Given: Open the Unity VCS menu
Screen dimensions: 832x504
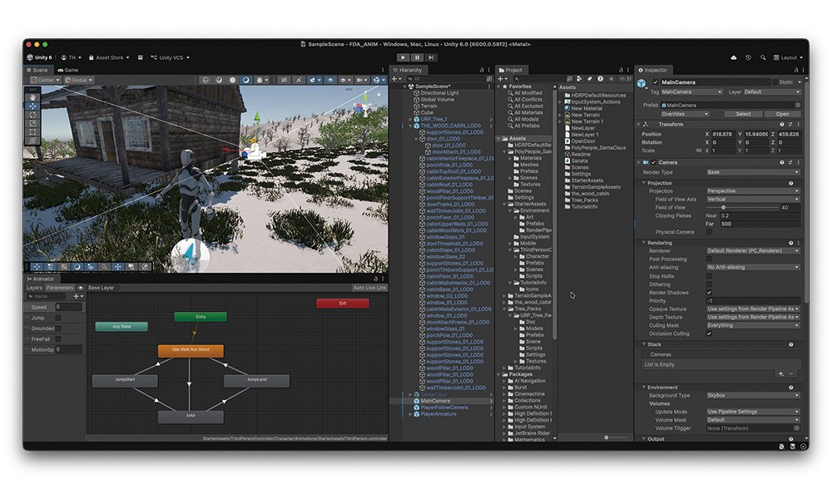Looking at the screenshot, I should [171, 57].
